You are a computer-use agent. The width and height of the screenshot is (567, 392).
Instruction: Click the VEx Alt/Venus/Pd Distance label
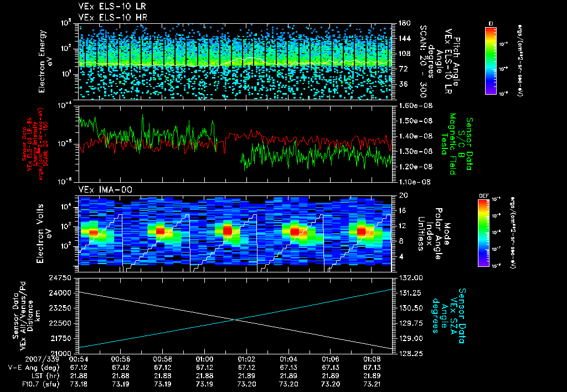[25, 316]
